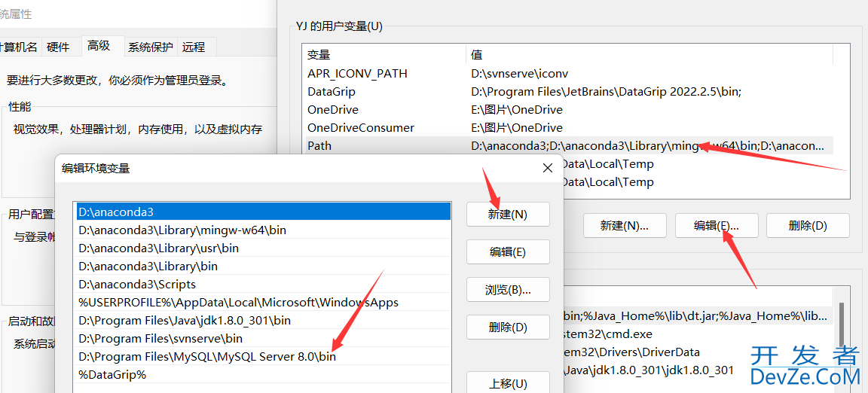Image resolution: width=868 pixels, height=393 pixels.
Task: Click 编辑(E) in 编辑环境变量 dialog
Action: (508, 252)
